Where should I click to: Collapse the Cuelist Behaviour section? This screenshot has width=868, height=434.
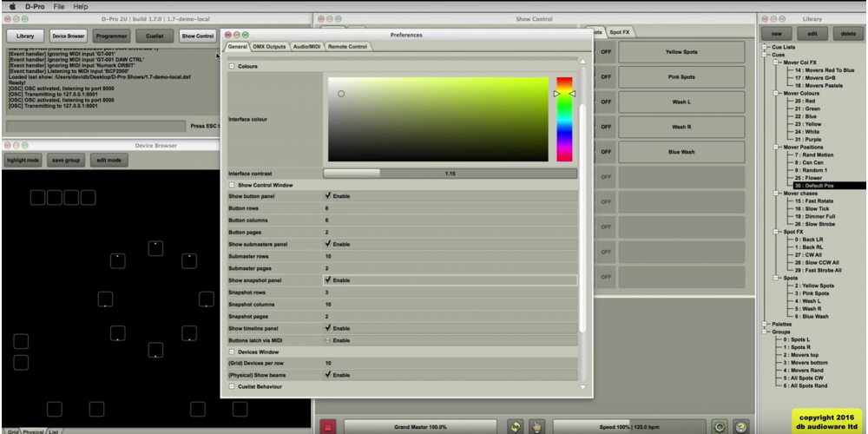pyautogui.click(x=232, y=386)
